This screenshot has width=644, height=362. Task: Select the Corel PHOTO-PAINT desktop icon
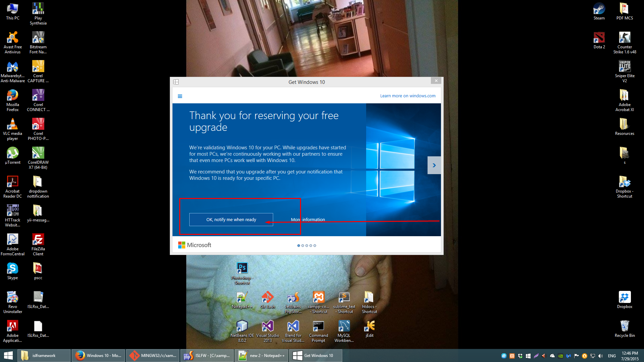pos(38,129)
